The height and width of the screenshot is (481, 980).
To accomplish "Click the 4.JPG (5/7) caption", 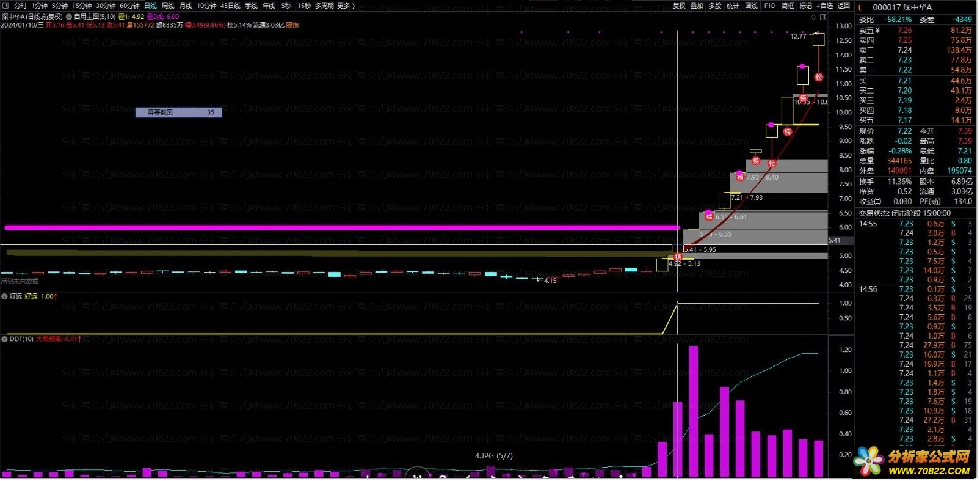I will (x=494, y=455).
